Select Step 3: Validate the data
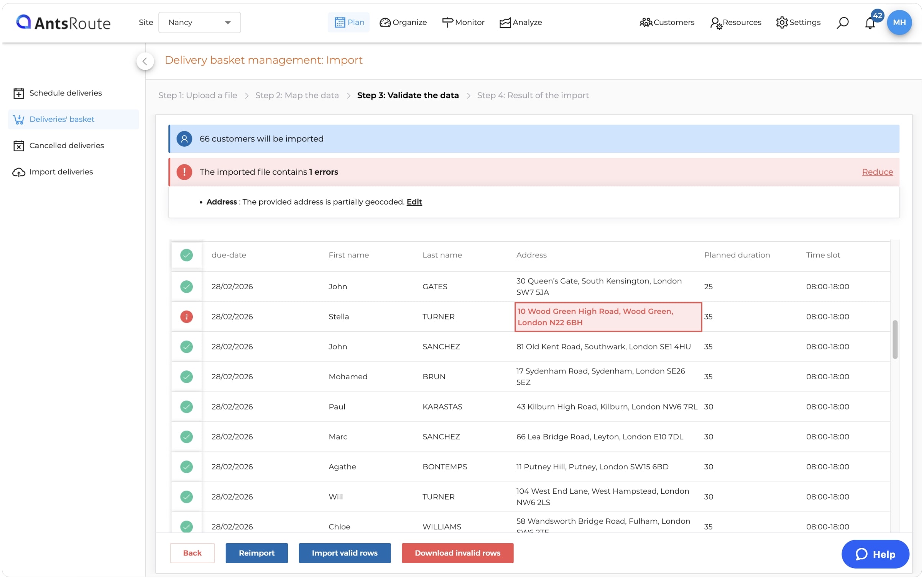Screen dimensions: 924x580 pos(408,95)
